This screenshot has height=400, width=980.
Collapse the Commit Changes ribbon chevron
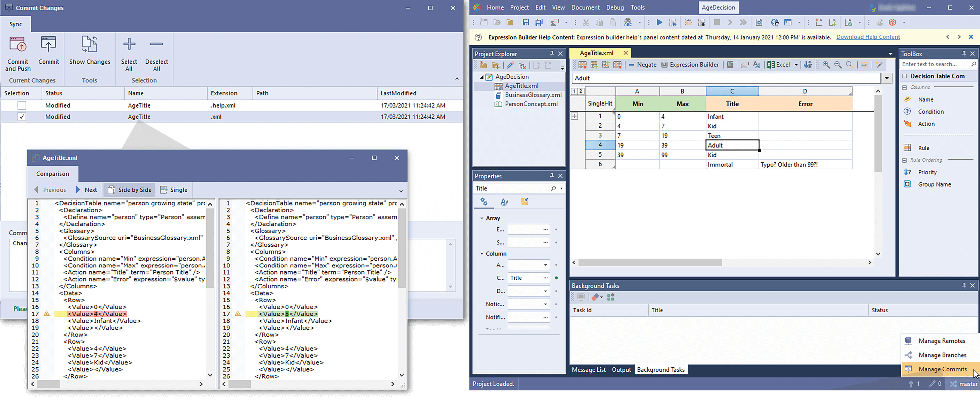[x=457, y=79]
